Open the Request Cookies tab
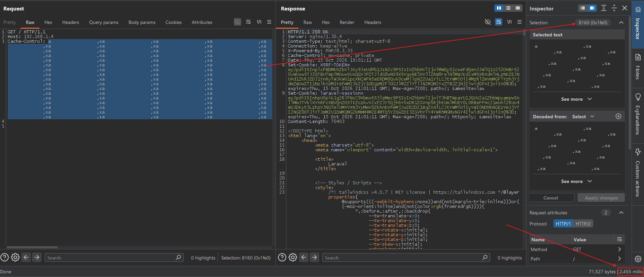The image size is (644, 277). pyautogui.click(x=174, y=22)
